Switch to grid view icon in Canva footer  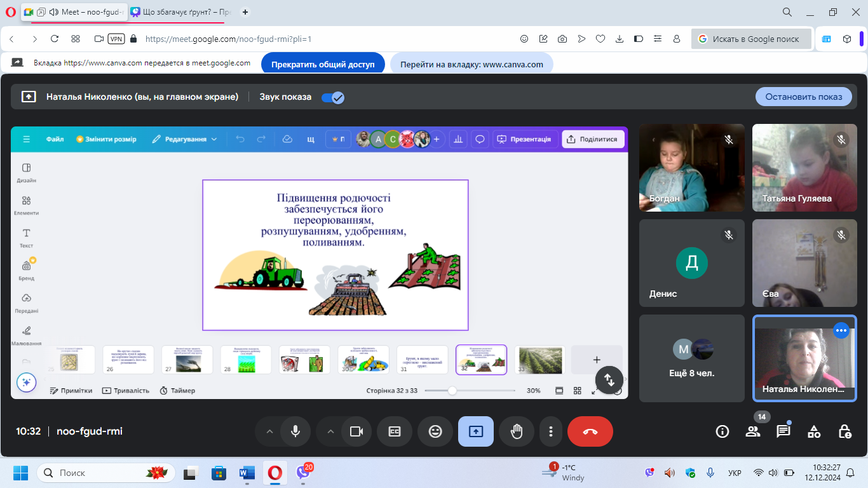[578, 390]
